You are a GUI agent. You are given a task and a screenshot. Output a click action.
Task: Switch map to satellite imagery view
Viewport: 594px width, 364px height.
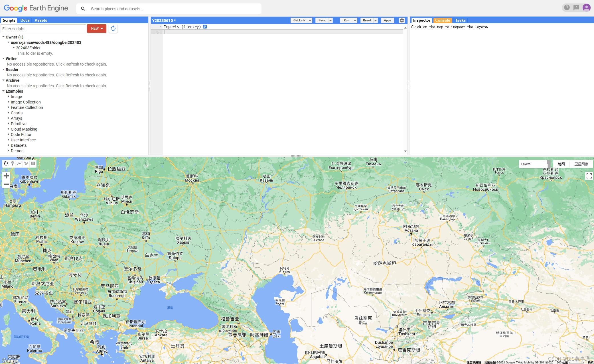581,164
